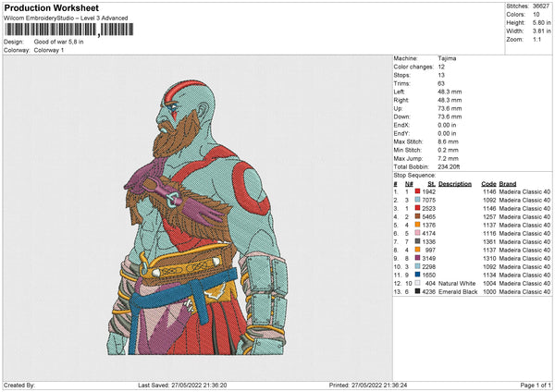Click the design name 'Good of war 5,8 in'
The image size is (555, 392).
coord(59,42)
